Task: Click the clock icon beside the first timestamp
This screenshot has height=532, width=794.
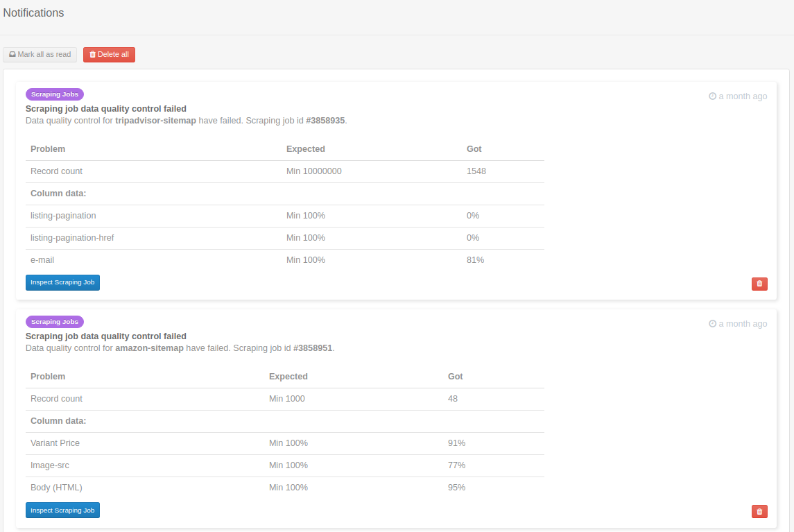Action: click(x=711, y=96)
